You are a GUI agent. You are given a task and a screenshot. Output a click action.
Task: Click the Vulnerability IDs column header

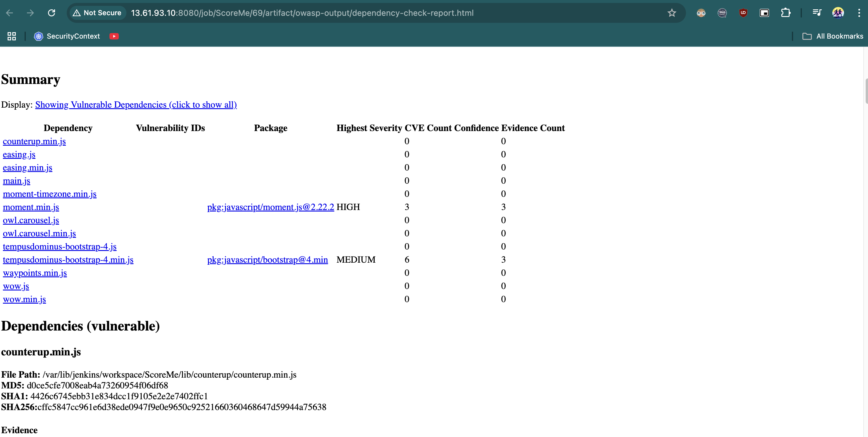point(170,128)
